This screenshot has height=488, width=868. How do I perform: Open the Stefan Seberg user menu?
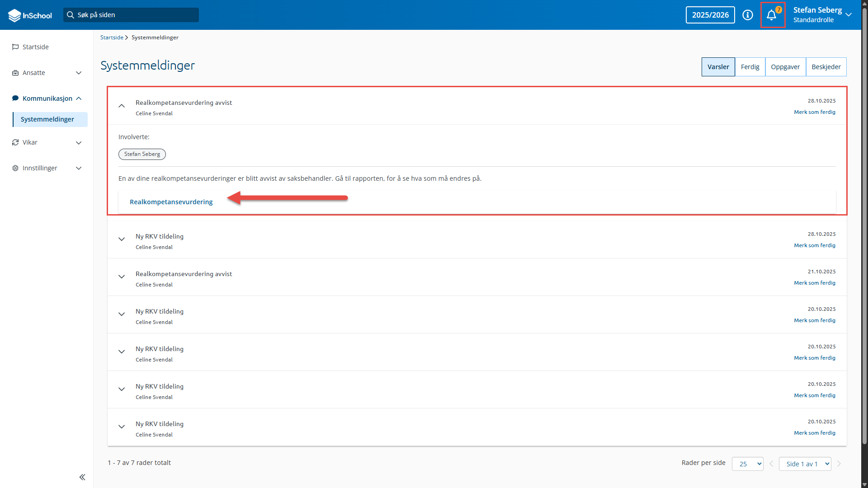coord(823,15)
